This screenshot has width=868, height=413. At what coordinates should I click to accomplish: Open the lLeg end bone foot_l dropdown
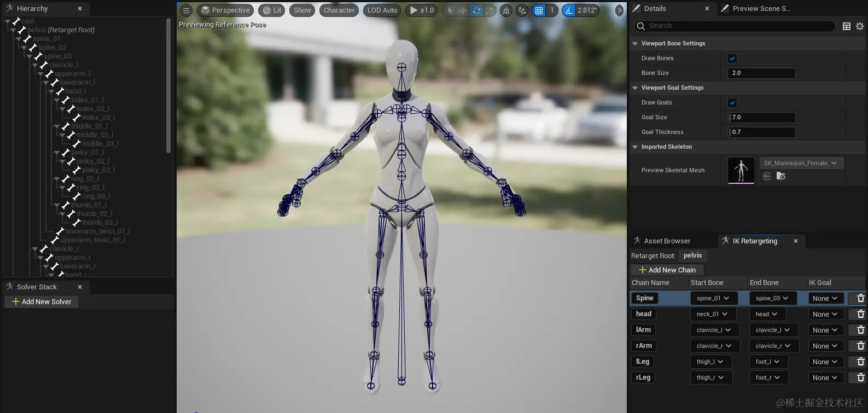coord(768,362)
